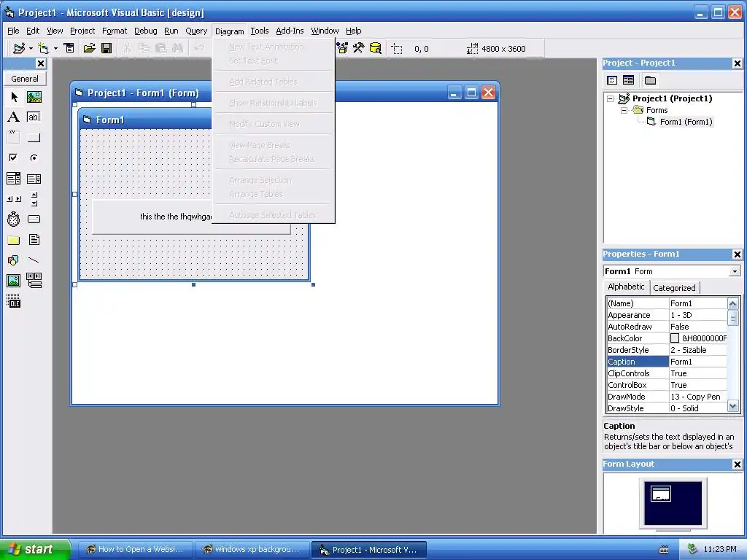Open dropdown arrow beside Add Form icon

[x=55, y=49]
